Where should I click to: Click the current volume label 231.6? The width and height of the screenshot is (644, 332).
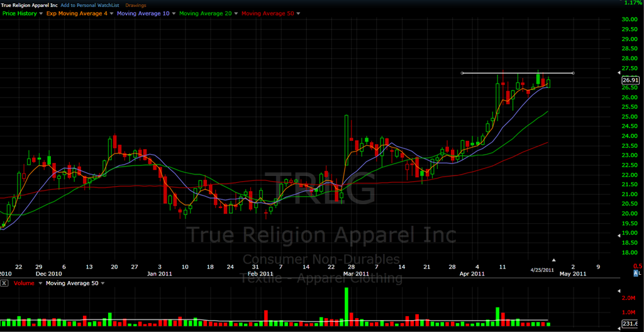click(631, 323)
